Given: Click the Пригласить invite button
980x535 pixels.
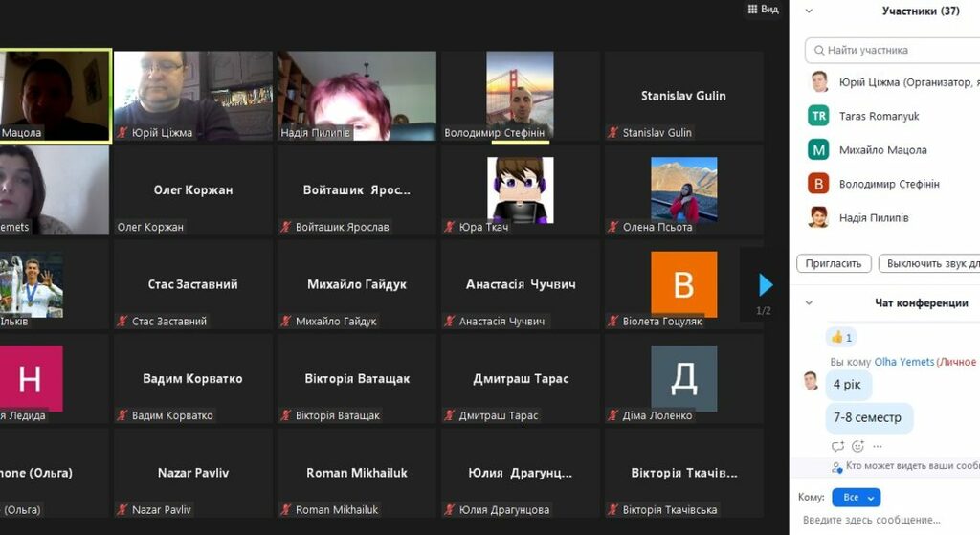Looking at the screenshot, I should coord(834,263).
